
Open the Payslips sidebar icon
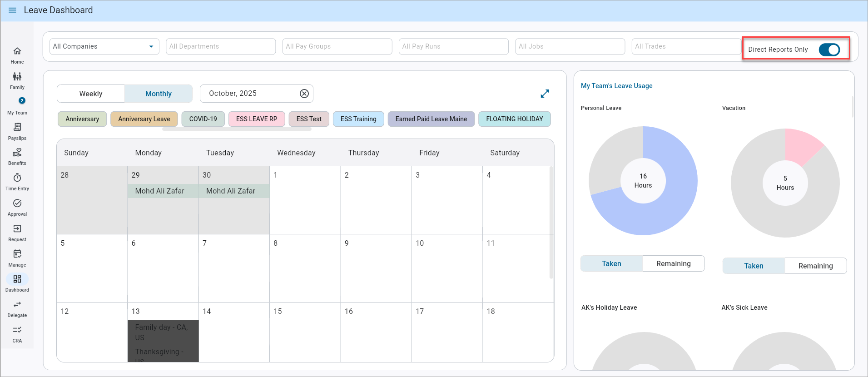coord(17,128)
